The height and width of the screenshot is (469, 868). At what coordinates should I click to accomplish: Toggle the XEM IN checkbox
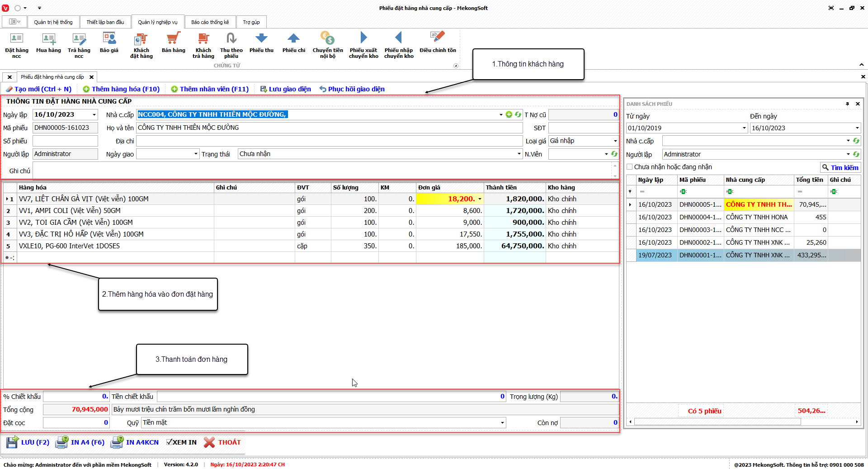click(x=169, y=442)
